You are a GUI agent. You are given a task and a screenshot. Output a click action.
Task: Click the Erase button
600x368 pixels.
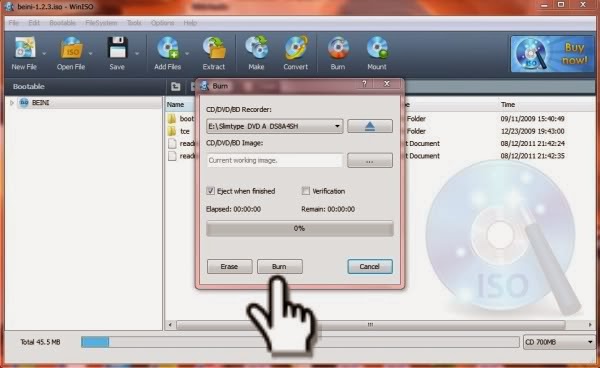click(230, 267)
